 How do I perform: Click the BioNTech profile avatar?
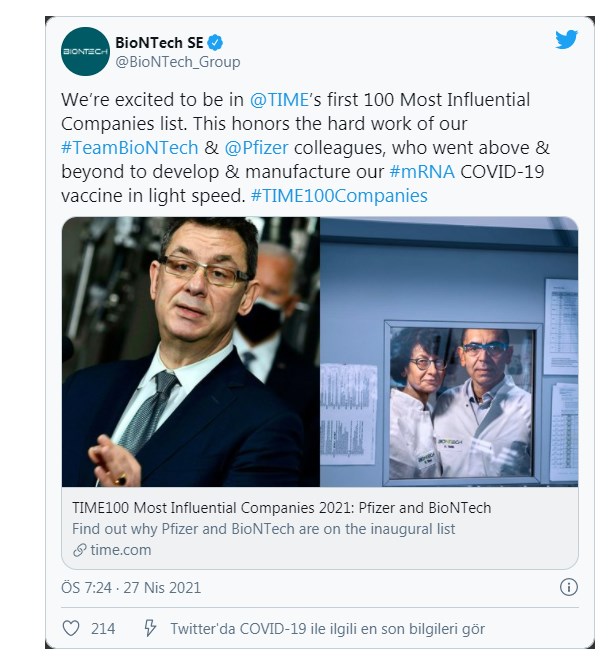coord(85,52)
